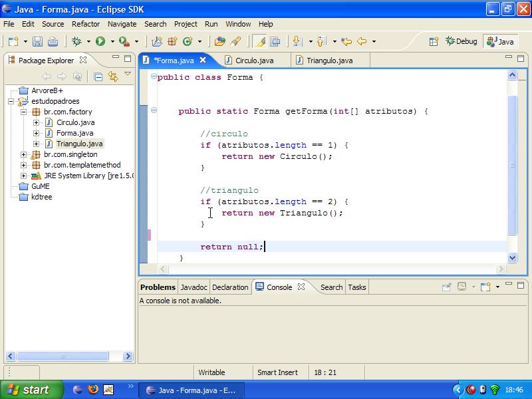The height and width of the screenshot is (399, 532).
Task: Expand the br.com.singleton package
Action: click(24, 154)
